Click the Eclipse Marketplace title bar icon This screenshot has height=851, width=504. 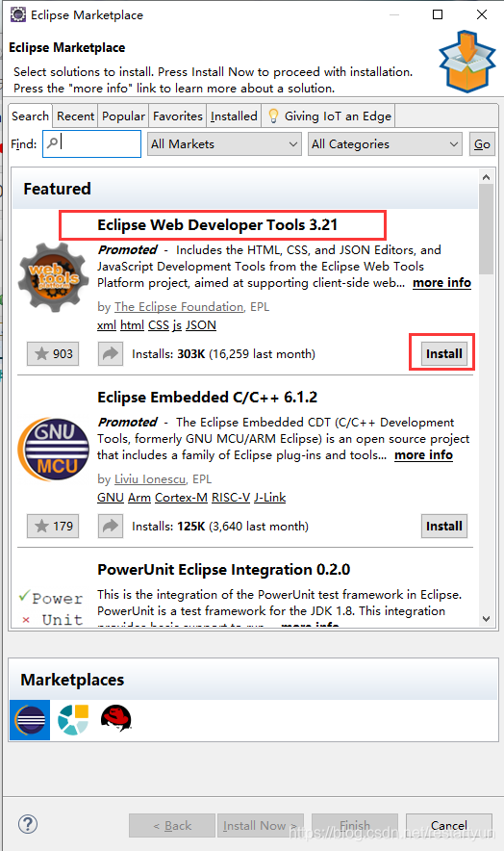18,14
